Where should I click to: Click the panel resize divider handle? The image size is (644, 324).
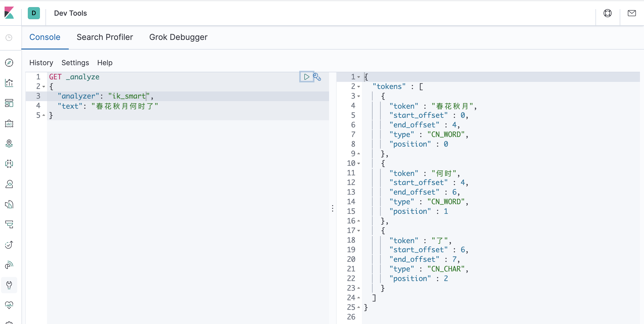coord(333,208)
